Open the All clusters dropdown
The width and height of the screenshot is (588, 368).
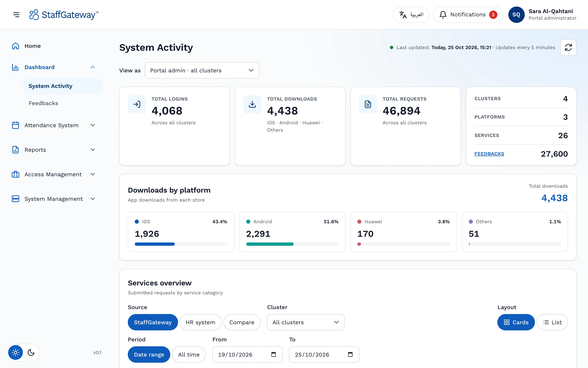point(306,322)
